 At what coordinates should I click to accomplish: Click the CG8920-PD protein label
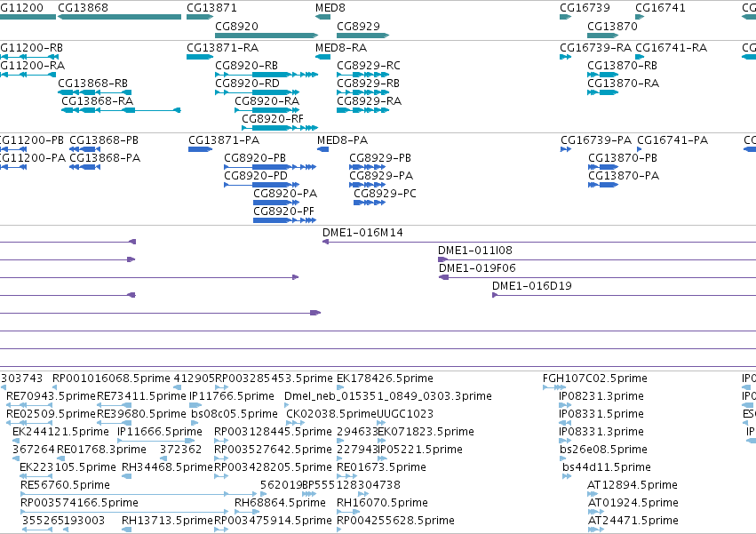coord(256,176)
